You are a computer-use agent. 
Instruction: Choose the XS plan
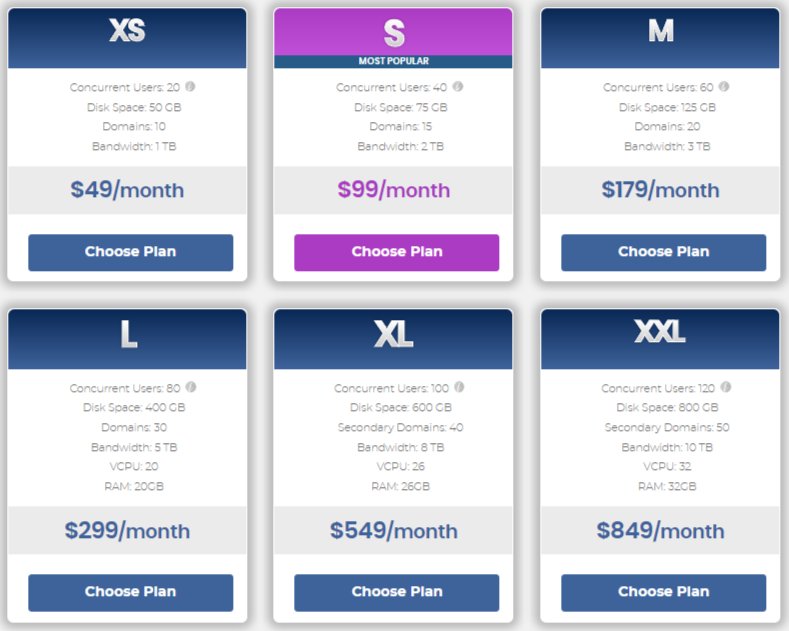tap(130, 252)
